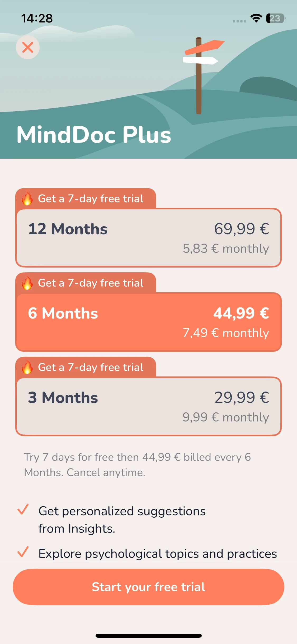The image size is (297, 644).
Task: Start your free trial
Action: pos(148,587)
